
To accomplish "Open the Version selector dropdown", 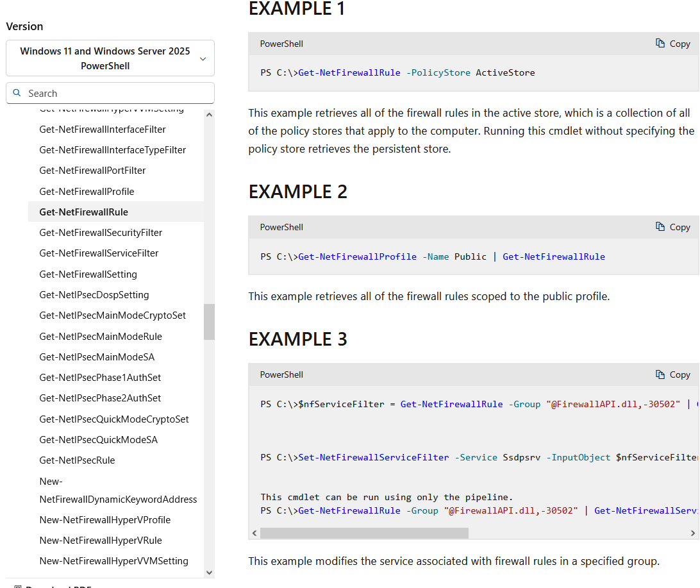I will [110, 58].
